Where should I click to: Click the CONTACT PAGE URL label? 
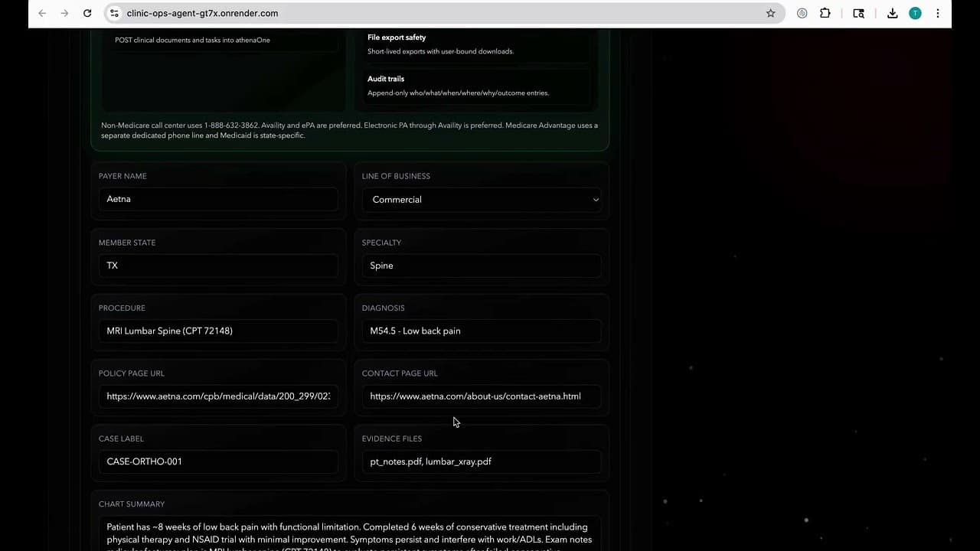pyautogui.click(x=400, y=373)
